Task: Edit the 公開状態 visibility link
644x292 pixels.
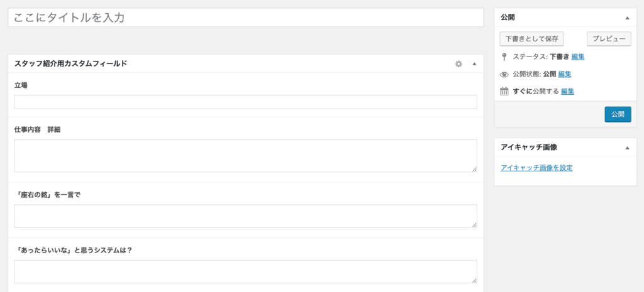Action: [565, 74]
